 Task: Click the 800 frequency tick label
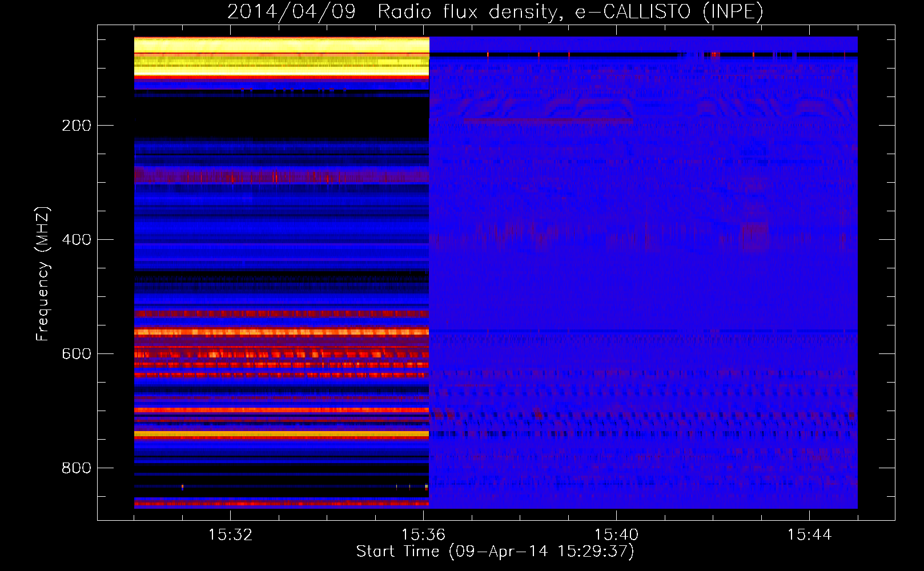point(77,468)
